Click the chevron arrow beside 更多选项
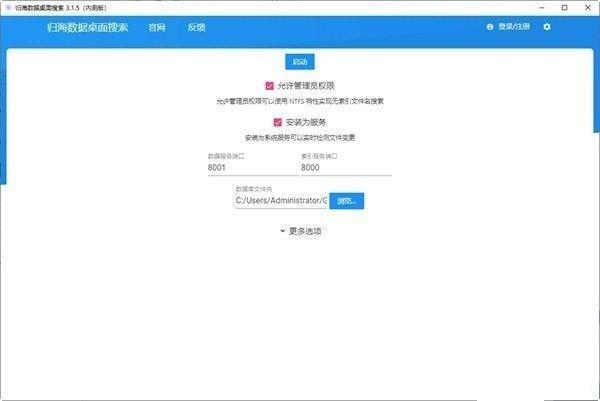The height and width of the screenshot is (401, 600). [x=282, y=231]
